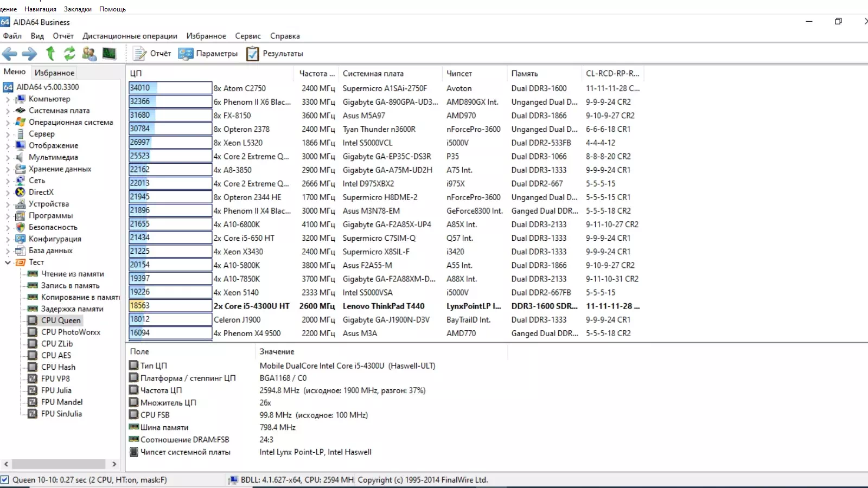Expand the Сервер tree node
This screenshot has height=488, width=868.
[x=8, y=133]
